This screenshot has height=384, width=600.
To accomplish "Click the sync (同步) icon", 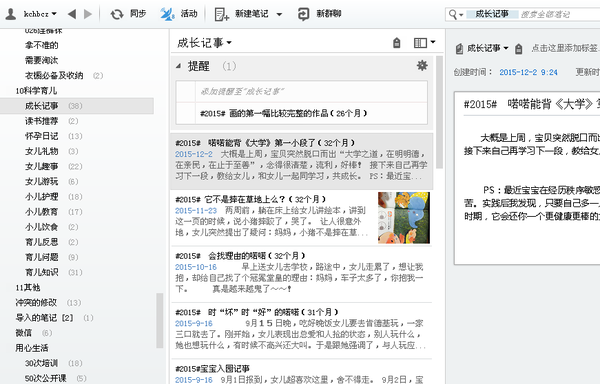I will (x=117, y=14).
